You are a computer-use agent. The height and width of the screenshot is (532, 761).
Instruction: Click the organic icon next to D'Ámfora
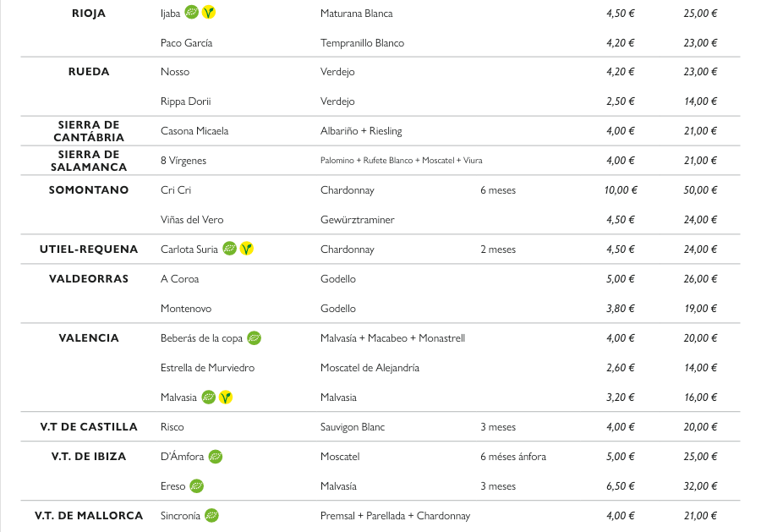tap(215, 456)
